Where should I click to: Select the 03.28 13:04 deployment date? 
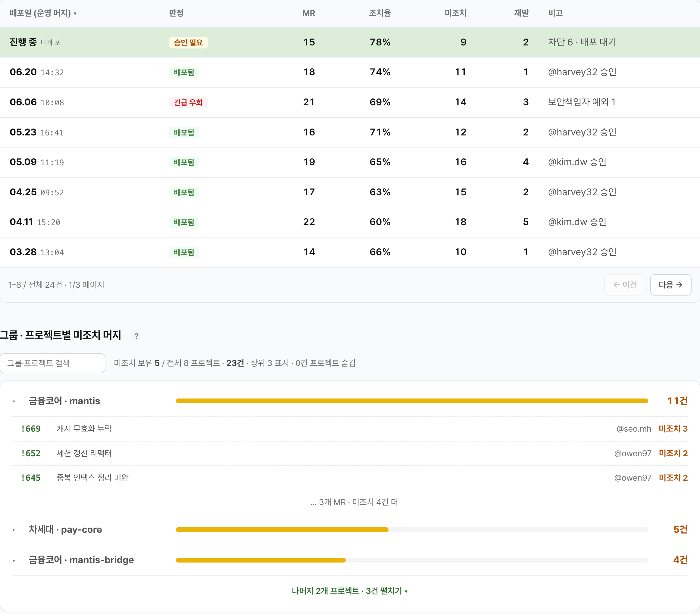pos(37,252)
